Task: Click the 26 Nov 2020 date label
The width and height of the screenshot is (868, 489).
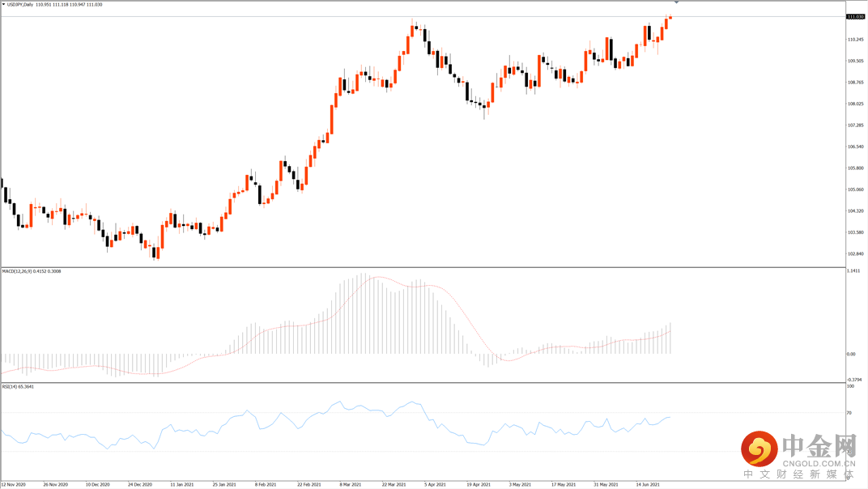Action: 55,485
